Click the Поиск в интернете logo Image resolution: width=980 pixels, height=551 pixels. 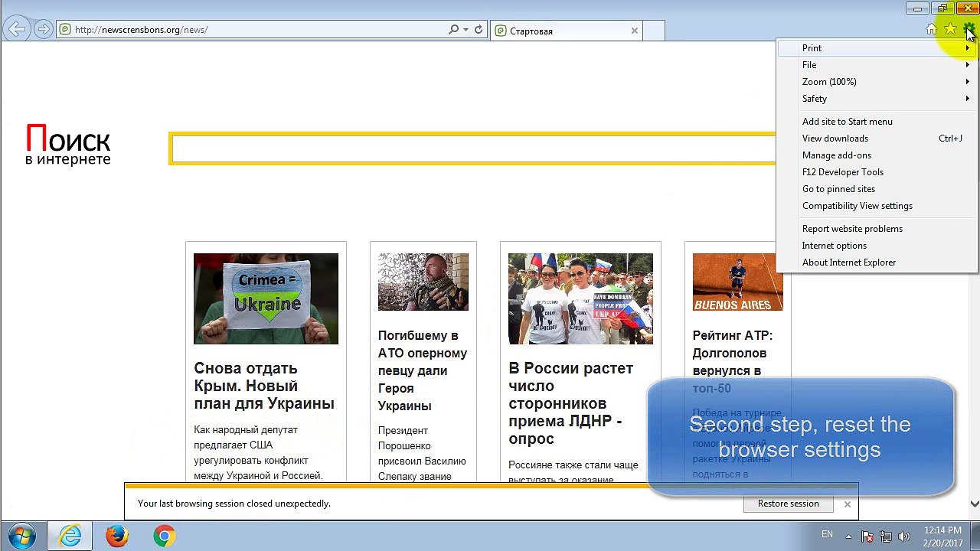tap(68, 144)
